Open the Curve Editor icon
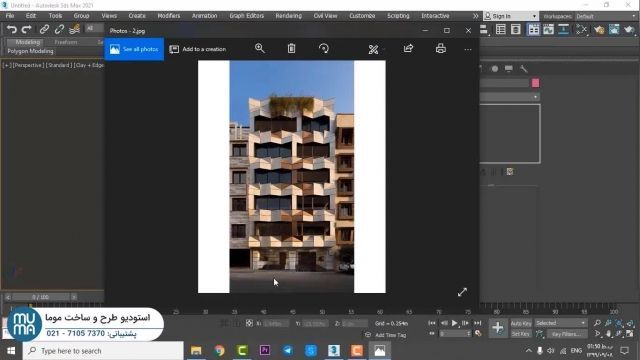 point(548,29)
